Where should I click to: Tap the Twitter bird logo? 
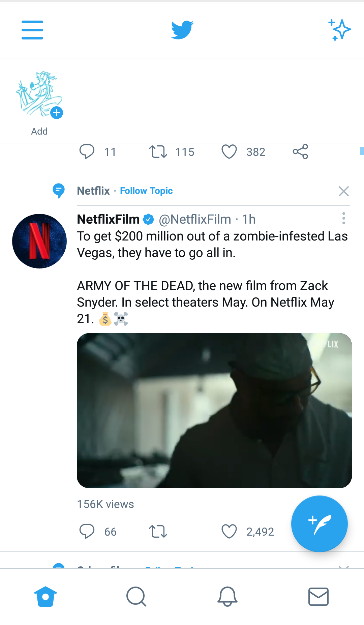(x=182, y=30)
